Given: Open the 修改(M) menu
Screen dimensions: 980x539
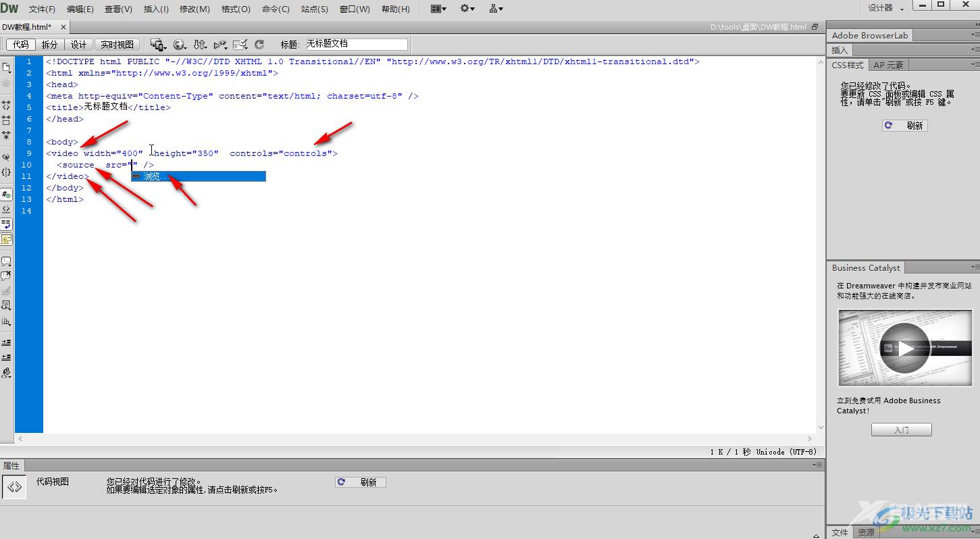Looking at the screenshot, I should click(x=195, y=9).
